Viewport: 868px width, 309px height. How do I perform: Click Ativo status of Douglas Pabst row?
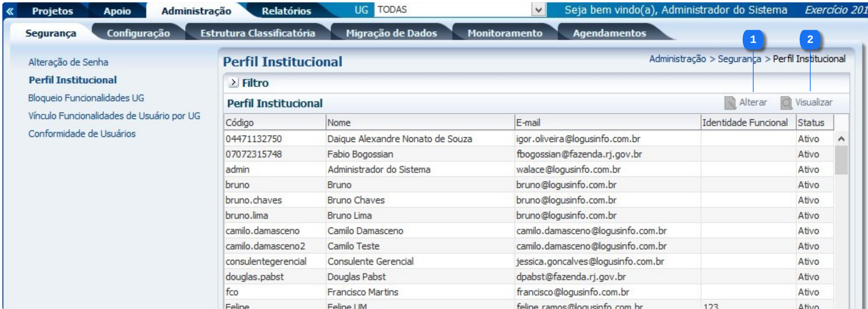coord(808,277)
